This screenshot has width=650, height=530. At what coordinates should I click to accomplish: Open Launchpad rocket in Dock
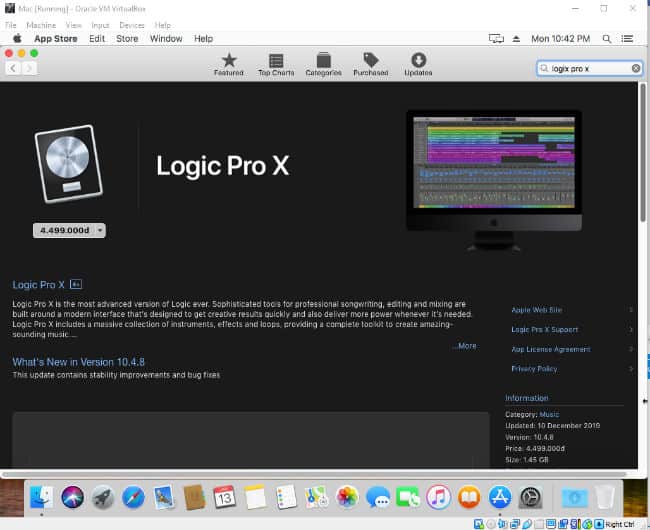[103, 497]
